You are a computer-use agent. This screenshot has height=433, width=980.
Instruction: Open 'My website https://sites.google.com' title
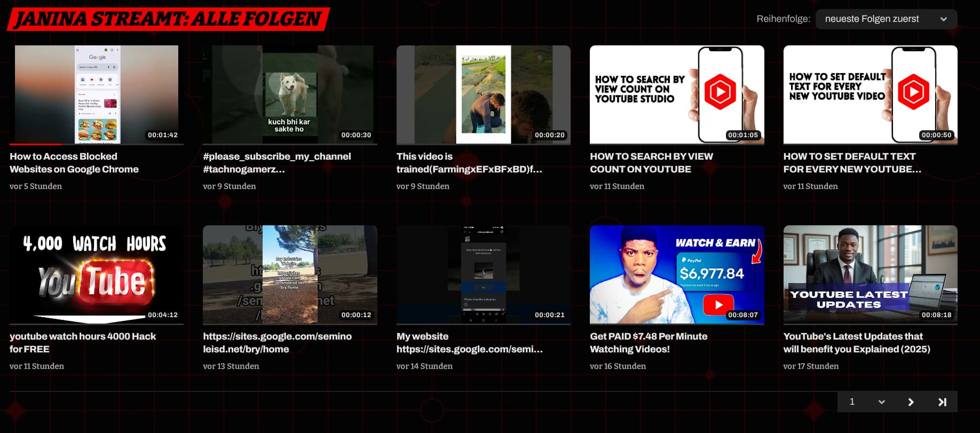[470, 343]
